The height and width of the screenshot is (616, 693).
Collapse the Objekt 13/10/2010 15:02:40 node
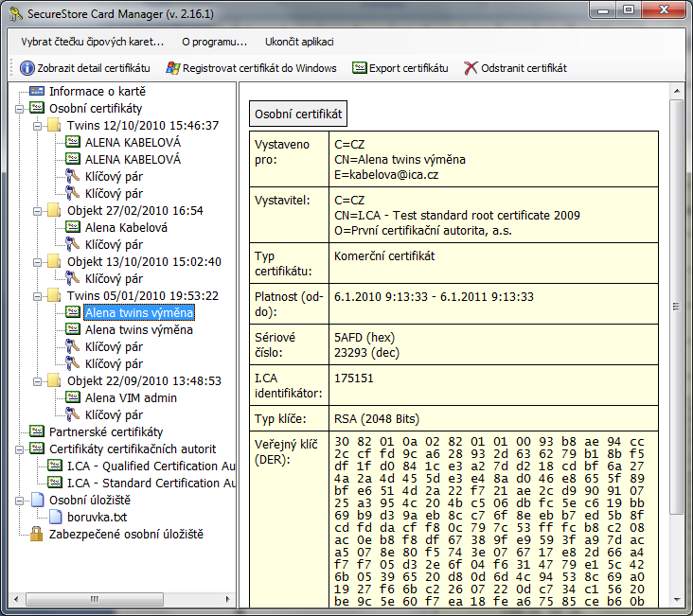(x=38, y=262)
